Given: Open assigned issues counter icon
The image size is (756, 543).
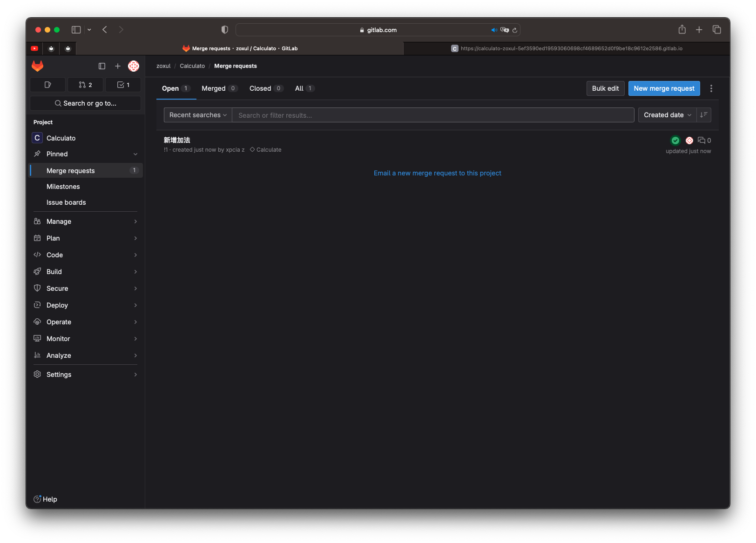Looking at the screenshot, I should [47, 85].
